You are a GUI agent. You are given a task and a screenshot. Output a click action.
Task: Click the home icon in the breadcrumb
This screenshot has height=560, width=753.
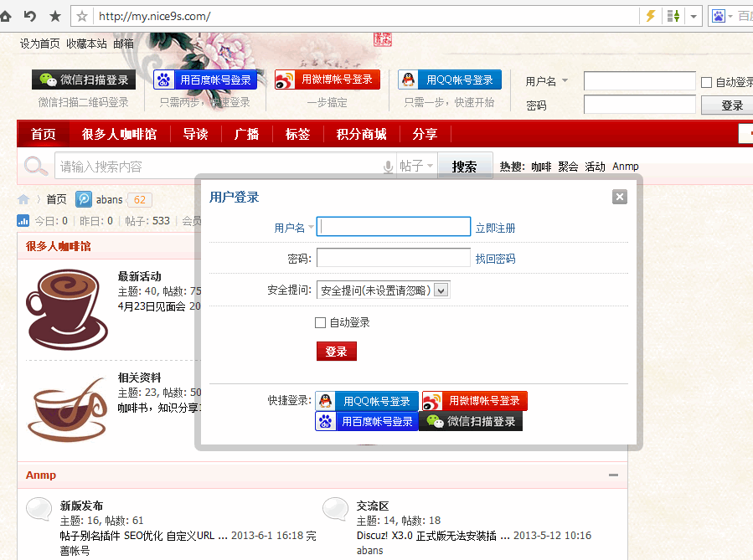[23, 199]
